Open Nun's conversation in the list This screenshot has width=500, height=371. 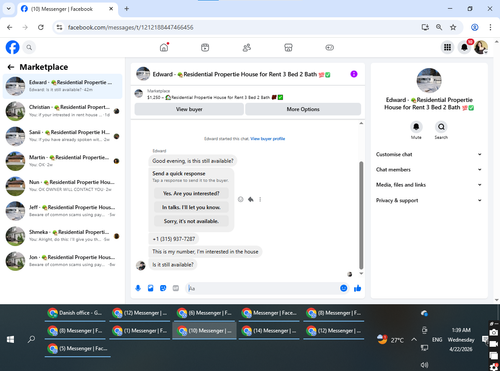point(63,186)
